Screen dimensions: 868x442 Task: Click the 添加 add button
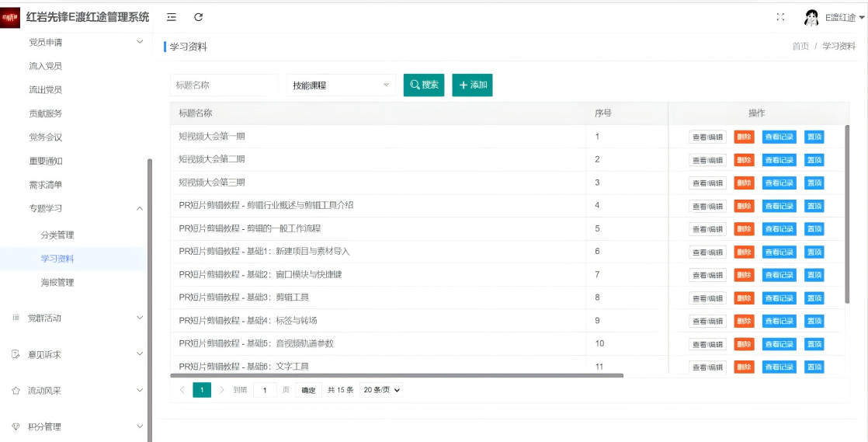472,85
